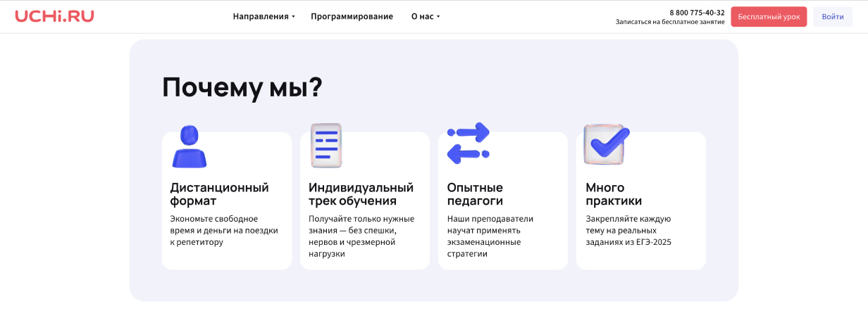This screenshot has height=311, width=868.
Task: Open the Программирование menu item
Action: point(352,16)
